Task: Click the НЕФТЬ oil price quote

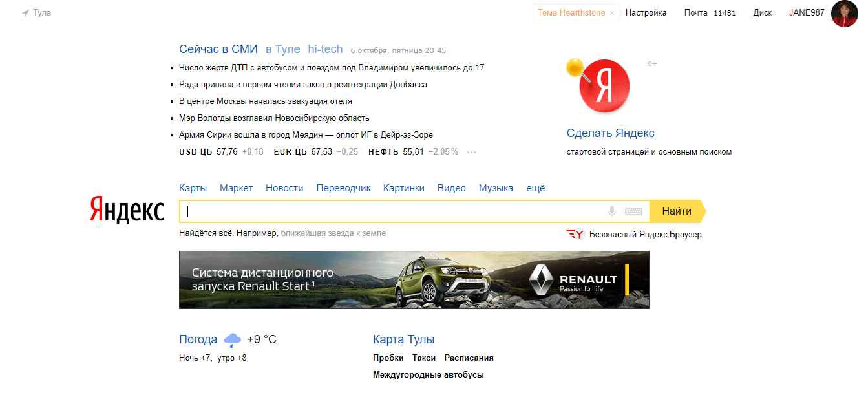Action: coord(413,152)
